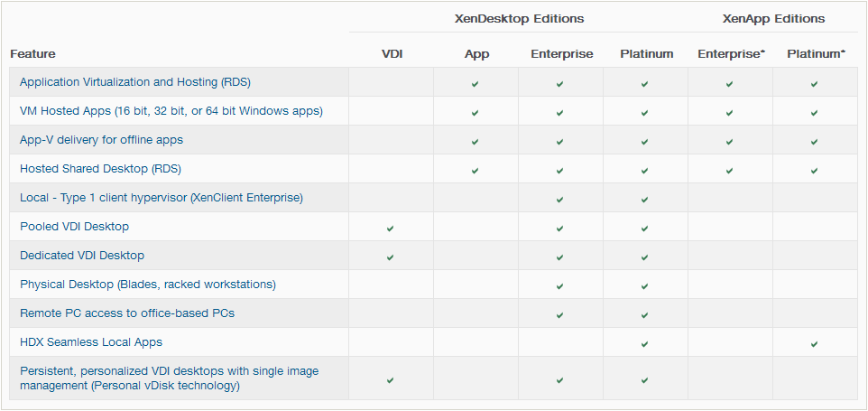This screenshot has height=411, width=868.
Task: Click checkmark for Pooled VDI Desktop under VDI
Action: (391, 229)
